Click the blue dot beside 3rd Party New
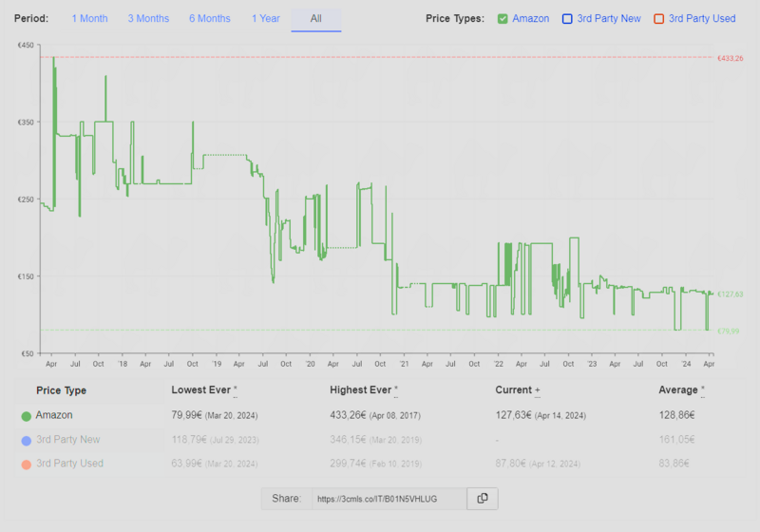This screenshot has width=760, height=532. (26, 440)
